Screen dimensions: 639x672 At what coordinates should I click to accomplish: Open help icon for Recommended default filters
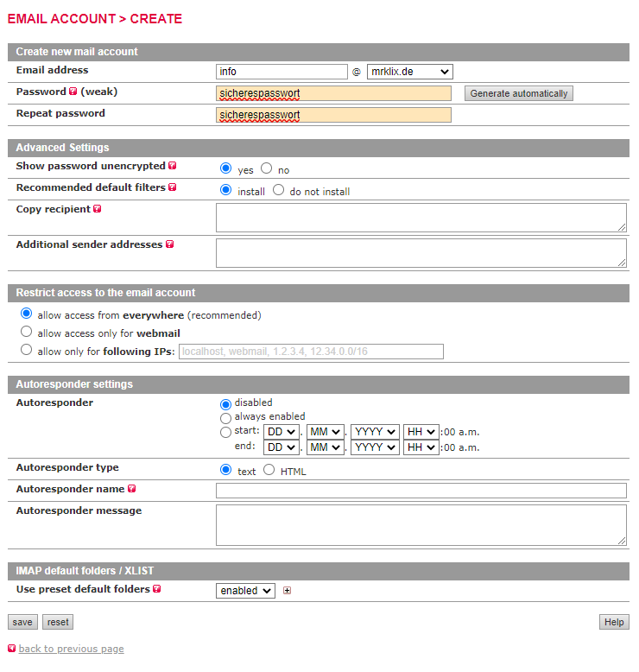(x=173, y=187)
